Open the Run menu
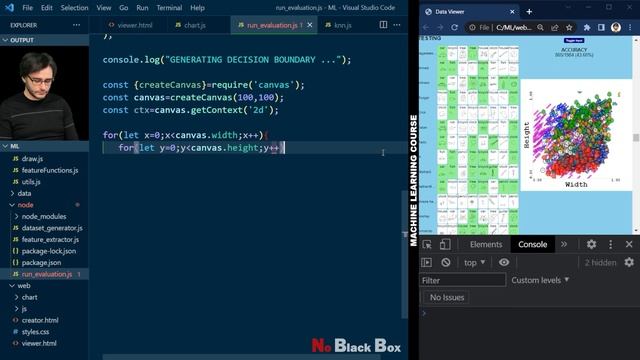 tap(142, 8)
